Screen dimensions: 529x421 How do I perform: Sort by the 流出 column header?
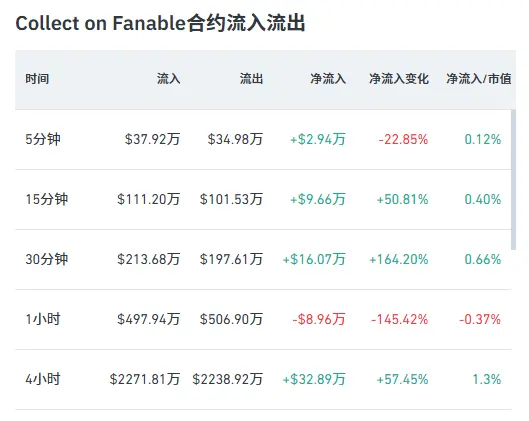click(251, 79)
